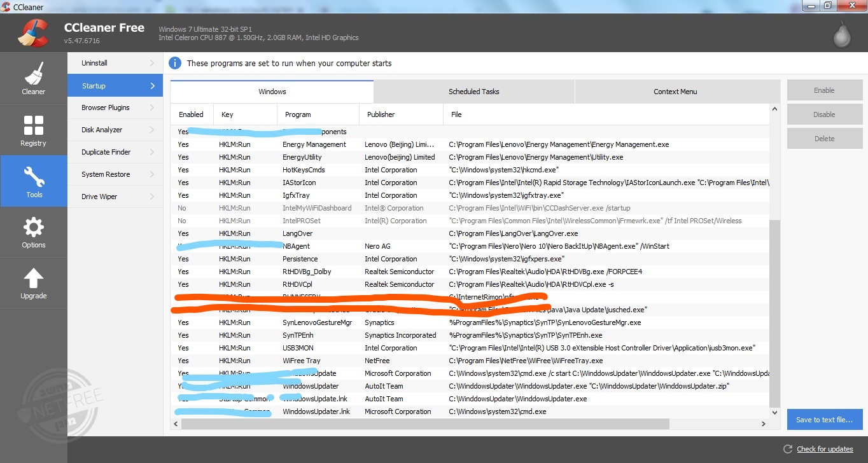The height and width of the screenshot is (463, 868).
Task: Click the Java Update jusched.exe path
Action: (x=548, y=310)
